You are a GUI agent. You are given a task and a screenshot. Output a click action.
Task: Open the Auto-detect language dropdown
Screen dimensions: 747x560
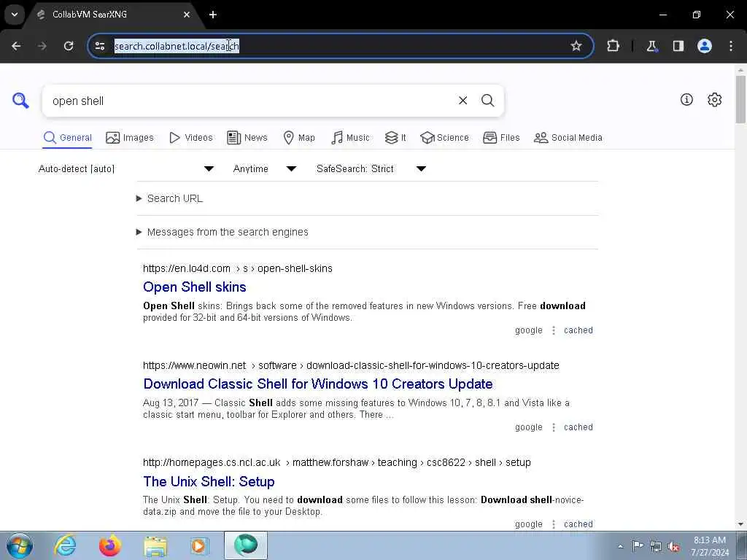(x=125, y=168)
